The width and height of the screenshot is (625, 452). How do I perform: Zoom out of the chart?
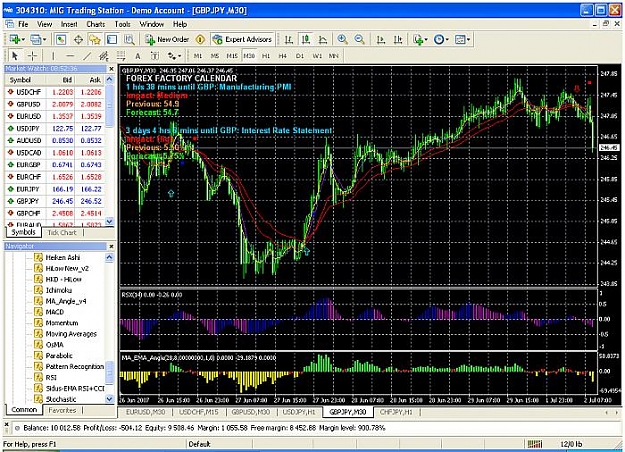[360, 39]
